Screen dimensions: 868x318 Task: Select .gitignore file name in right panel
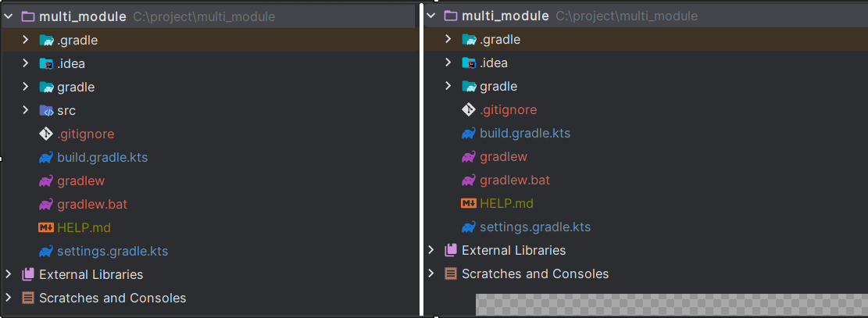[509, 109]
